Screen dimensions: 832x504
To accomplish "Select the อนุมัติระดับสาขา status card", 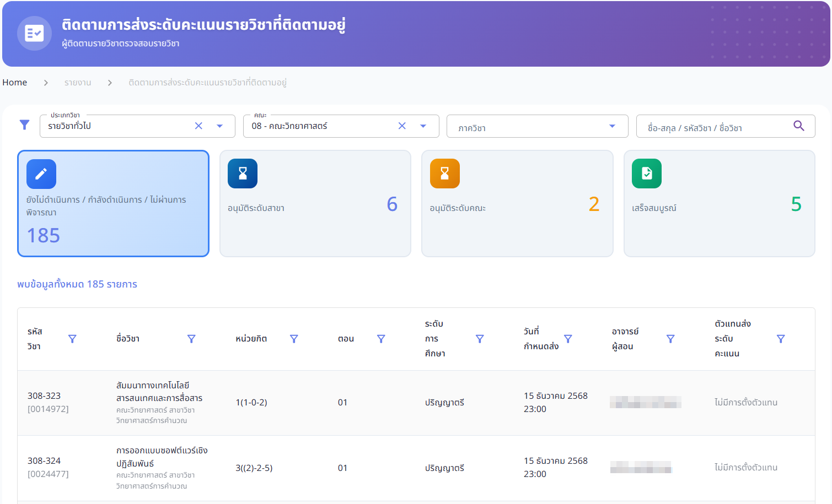I will pyautogui.click(x=315, y=203).
